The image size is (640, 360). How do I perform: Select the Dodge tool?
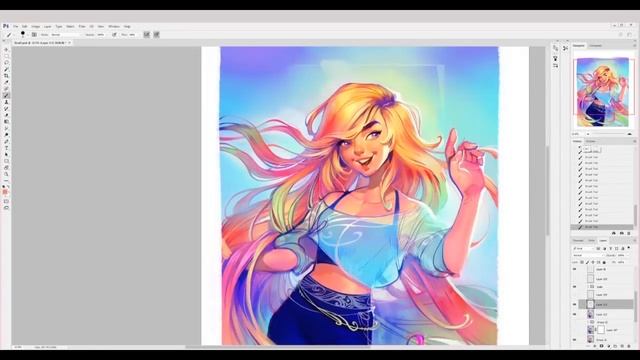[6, 135]
